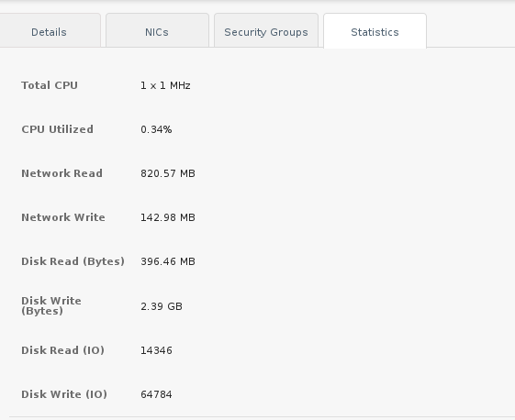Image resolution: width=515 pixels, height=420 pixels.
Task: Select the 64784 disk write value
Action: click(x=156, y=394)
